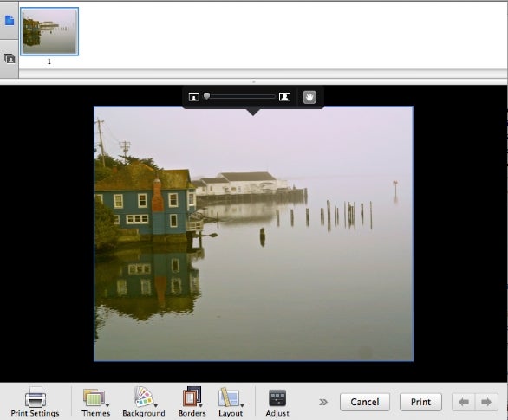Click the Cancel button
The image size is (508, 420).
(x=365, y=402)
